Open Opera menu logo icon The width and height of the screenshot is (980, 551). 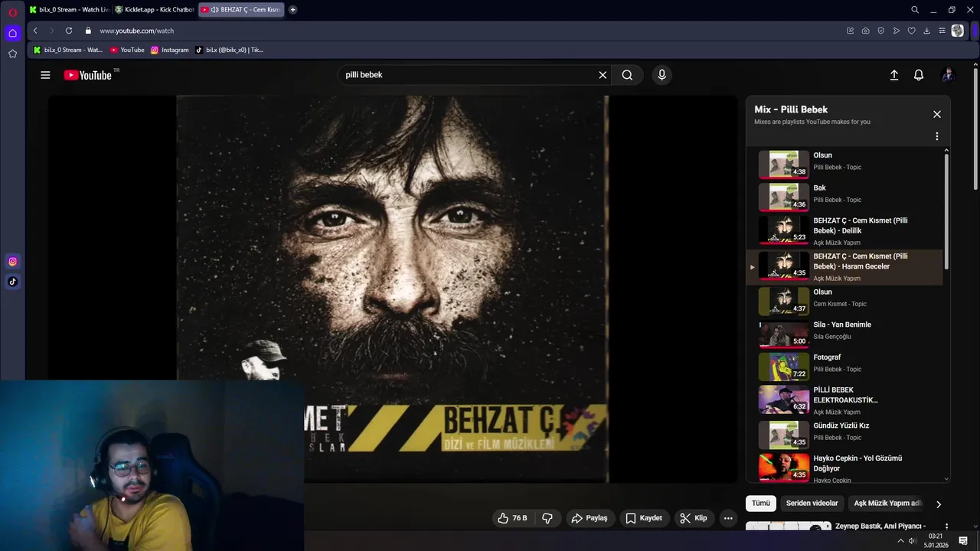[12, 12]
